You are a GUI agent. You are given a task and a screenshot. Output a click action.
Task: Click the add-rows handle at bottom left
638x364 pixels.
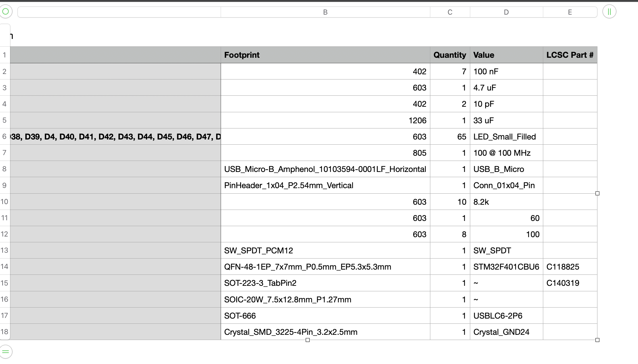pyautogui.click(x=6, y=352)
